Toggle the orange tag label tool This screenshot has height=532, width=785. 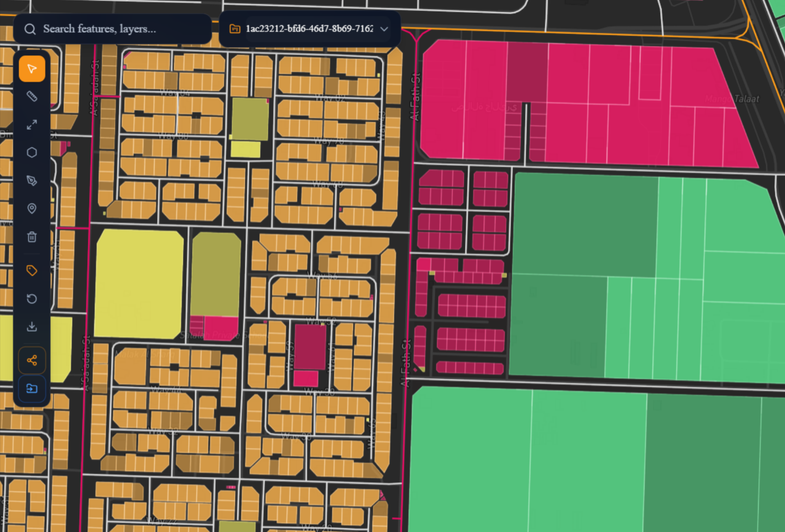click(x=32, y=270)
